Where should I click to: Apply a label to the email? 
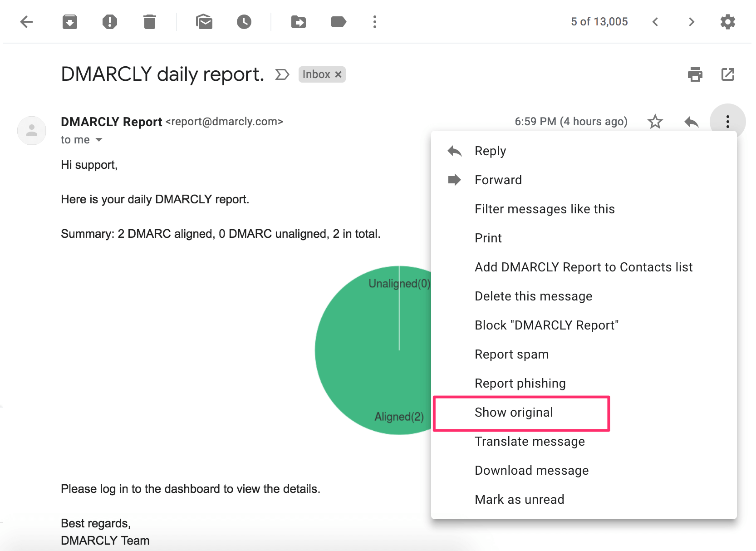[338, 21]
